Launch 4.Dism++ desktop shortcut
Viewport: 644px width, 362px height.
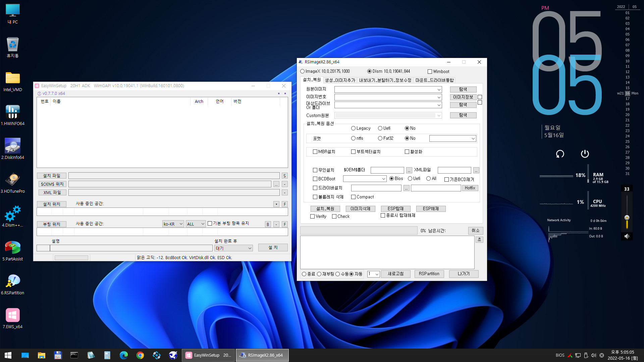coord(13,217)
